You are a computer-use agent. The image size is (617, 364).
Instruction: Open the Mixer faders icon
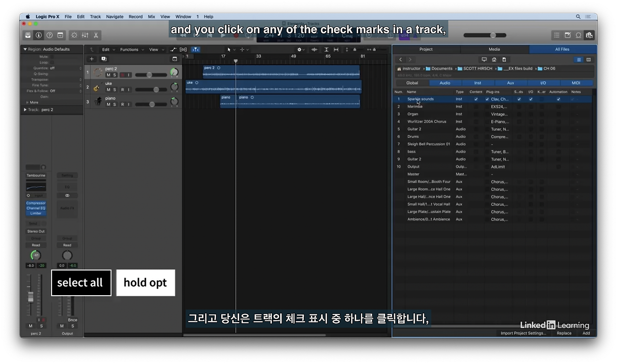85,35
